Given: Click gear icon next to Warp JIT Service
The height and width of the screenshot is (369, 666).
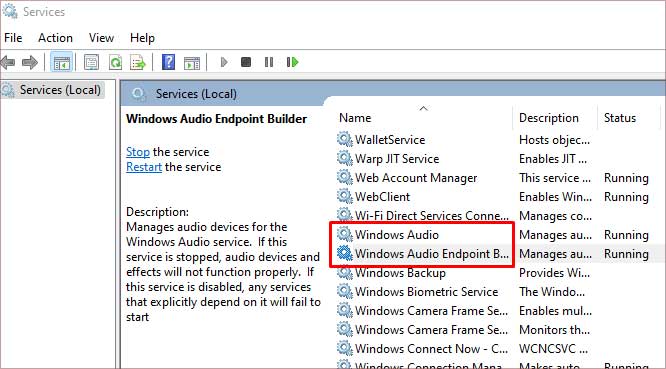Looking at the screenshot, I should (x=344, y=158).
